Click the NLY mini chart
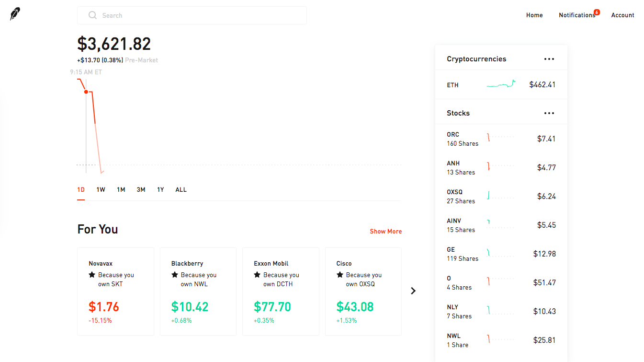The height and width of the screenshot is (362, 644). [500, 311]
